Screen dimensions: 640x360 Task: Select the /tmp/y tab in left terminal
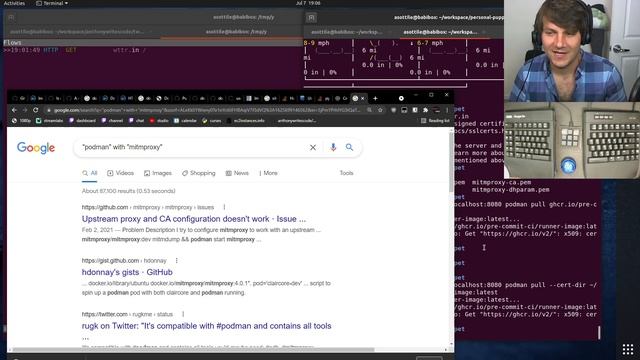pyautogui.click(x=236, y=32)
